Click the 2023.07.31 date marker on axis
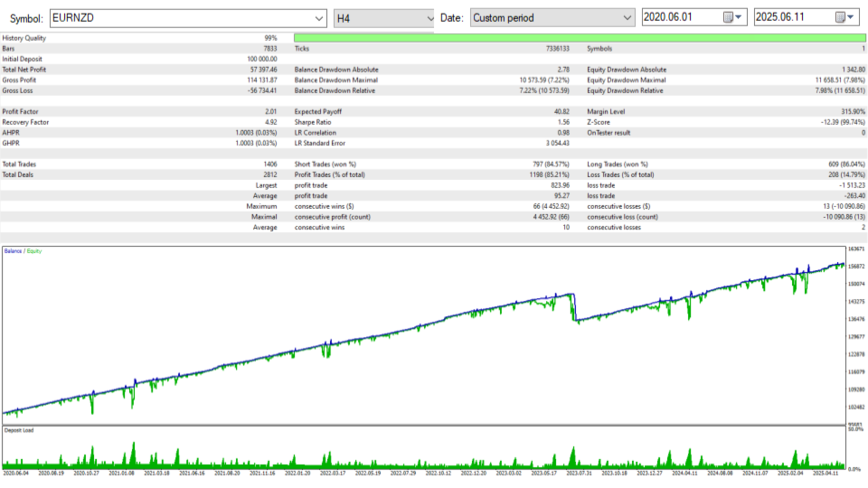 pos(579,474)
